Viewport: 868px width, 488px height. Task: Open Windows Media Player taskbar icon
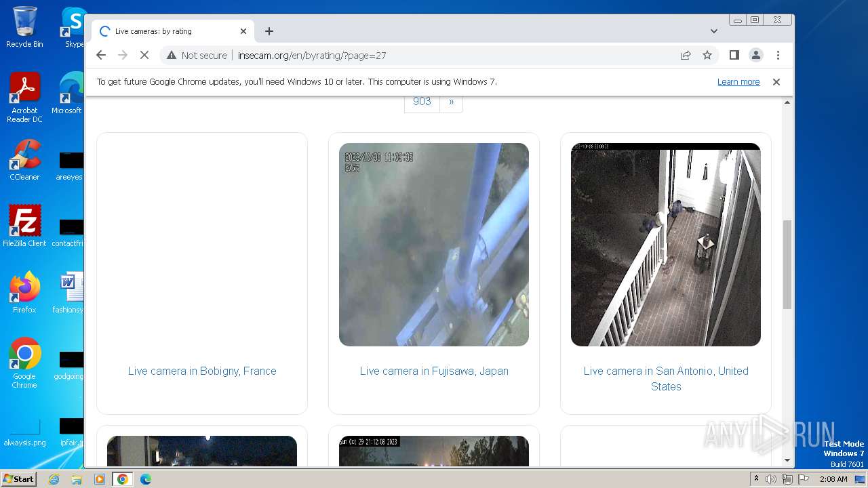point(100,479)
